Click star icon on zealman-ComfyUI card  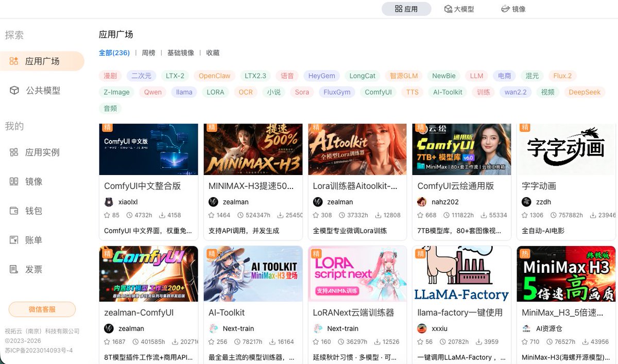click(107, 342)
